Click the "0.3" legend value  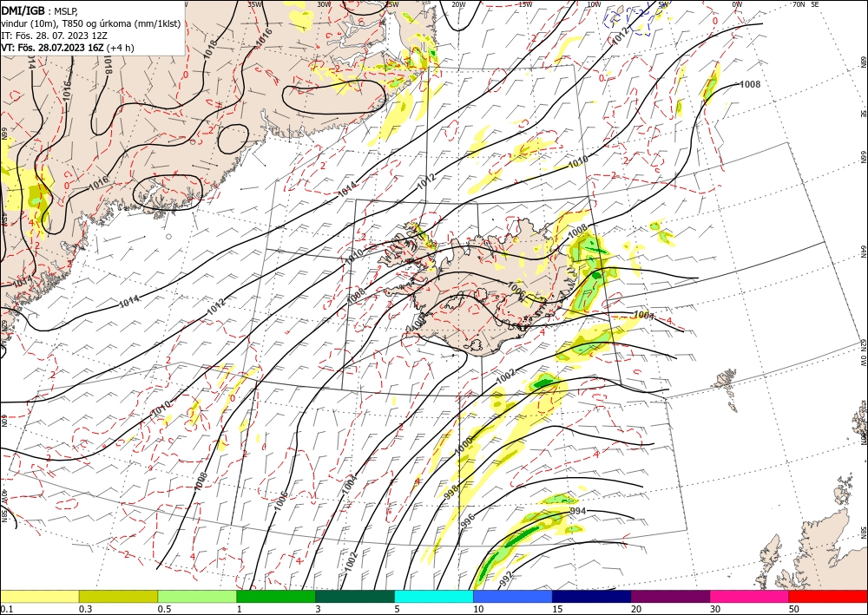(x=85, y=609)
